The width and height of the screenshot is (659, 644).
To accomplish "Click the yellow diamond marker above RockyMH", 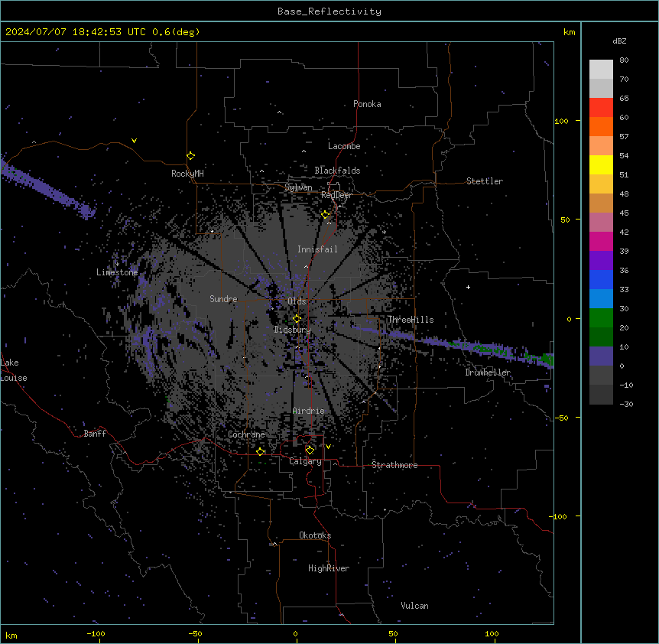I will coord(191,156).
